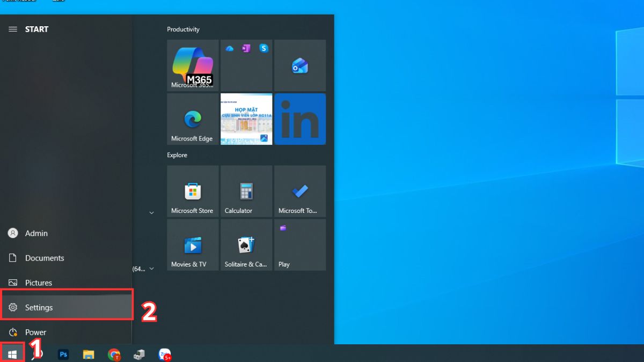The height and width of the screenshot is (362, 644).
Task: Open Google Chrome from the taskbar
Action: tap(114, 354)
